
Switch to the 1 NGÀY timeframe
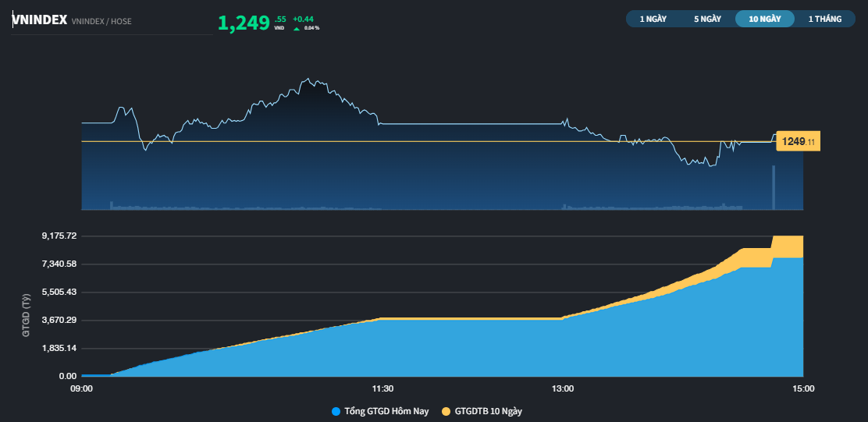[x=653, y=19]
